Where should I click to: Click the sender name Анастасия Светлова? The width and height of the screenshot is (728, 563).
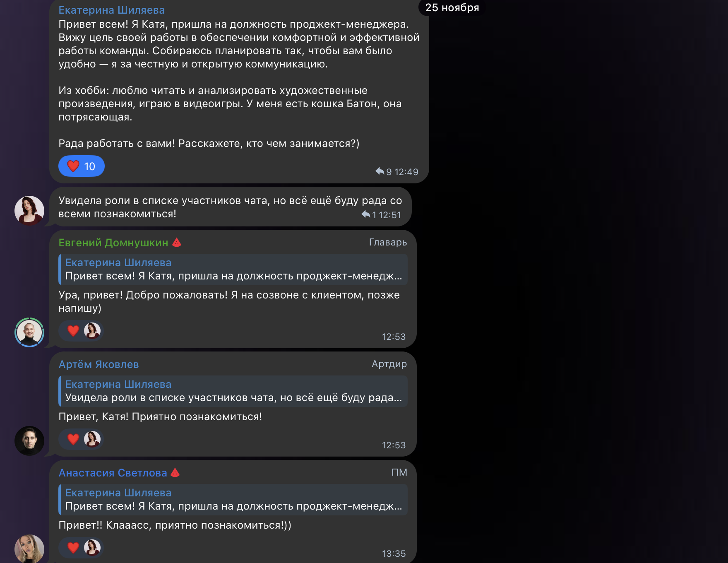(x=113, y=473)
